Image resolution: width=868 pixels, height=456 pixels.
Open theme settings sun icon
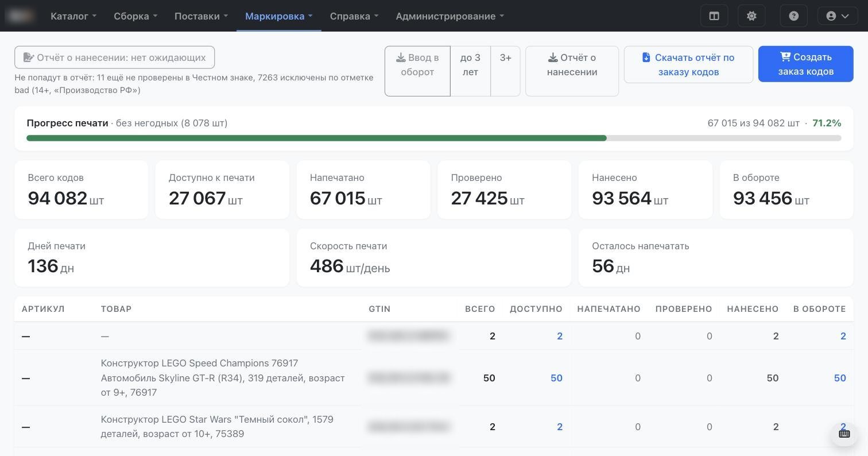point(751,16)
